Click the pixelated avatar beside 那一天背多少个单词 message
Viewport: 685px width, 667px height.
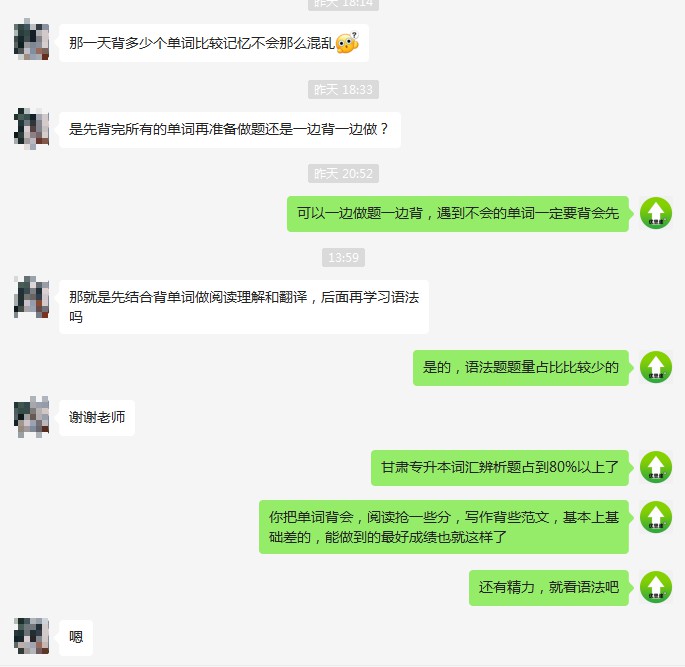click(31, 40)
